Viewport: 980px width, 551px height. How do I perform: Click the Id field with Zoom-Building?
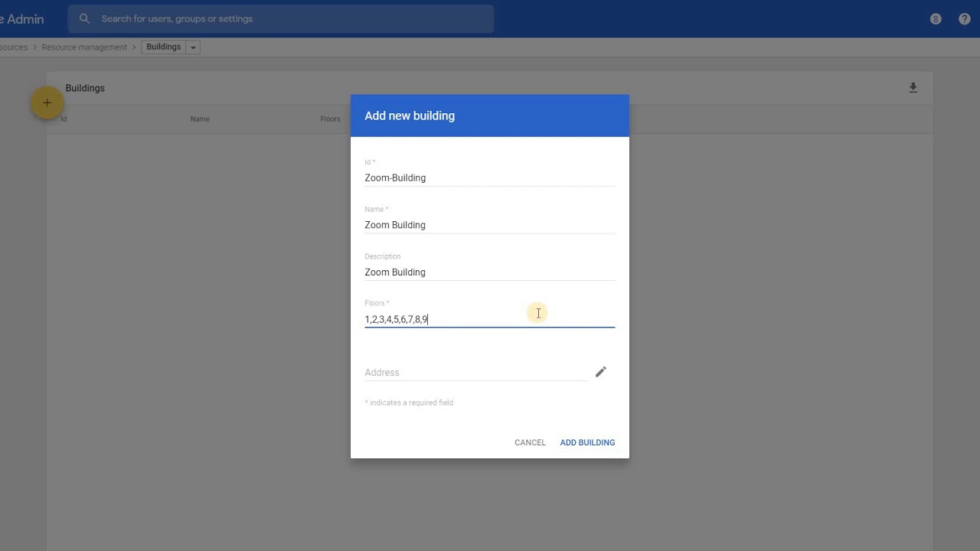pos(490,178)
